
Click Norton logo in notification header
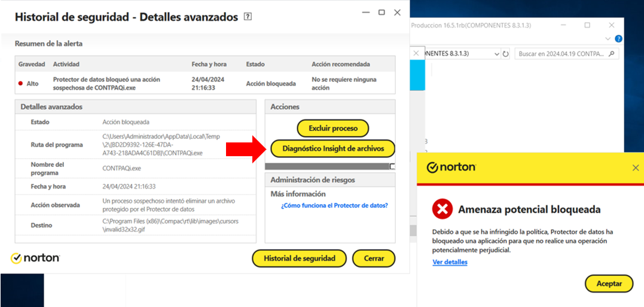coord(451,168)
